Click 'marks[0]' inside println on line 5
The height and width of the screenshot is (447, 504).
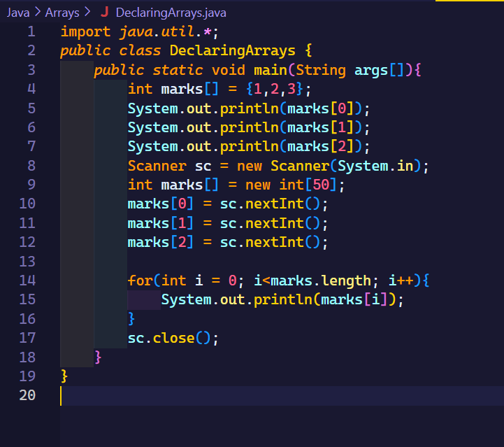pos(320,108)
